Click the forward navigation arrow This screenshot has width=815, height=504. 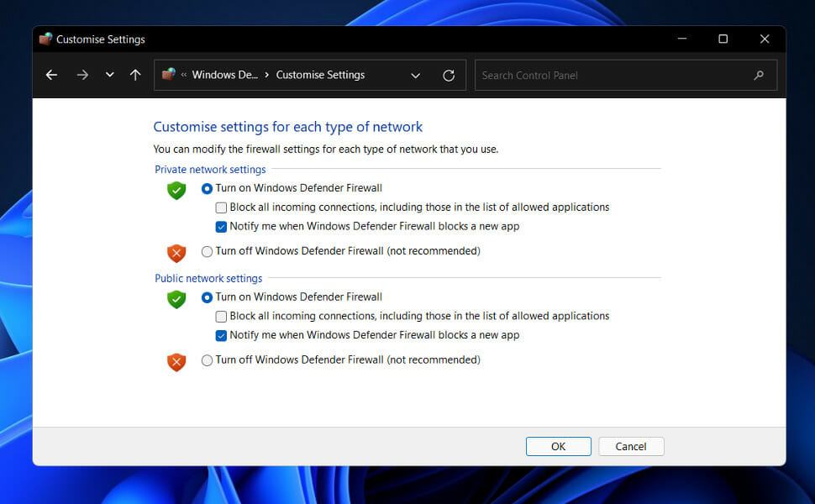pos(82,75)
